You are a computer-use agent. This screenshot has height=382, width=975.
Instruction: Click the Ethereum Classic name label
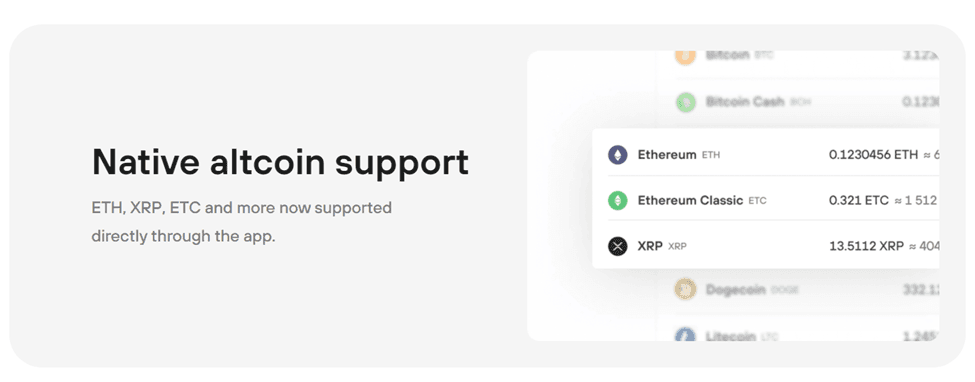coord(690,200)
